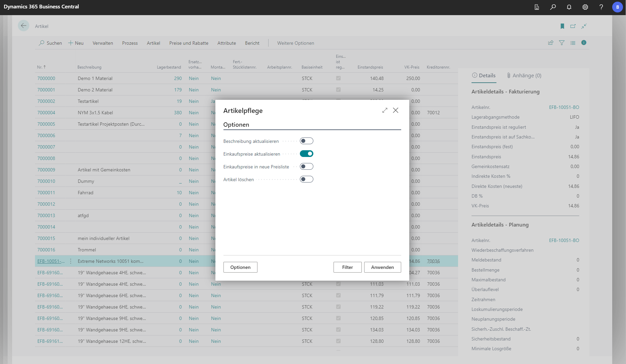Viewport: 626px width, 364px height.
Task: Click the bookmark icon on Artikel page
Action: coord(562,26)
